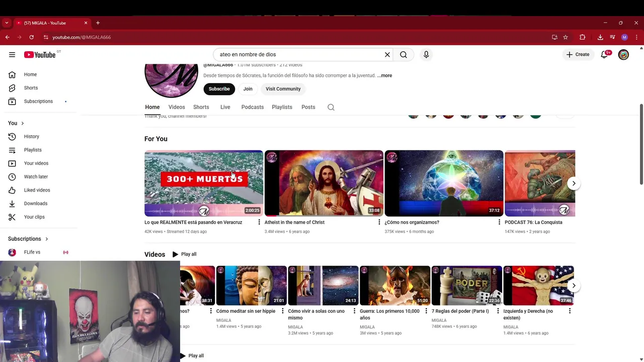Subscribe to the MIGALA channel
The height and width of the screenshot is (362, 644).
219,89
